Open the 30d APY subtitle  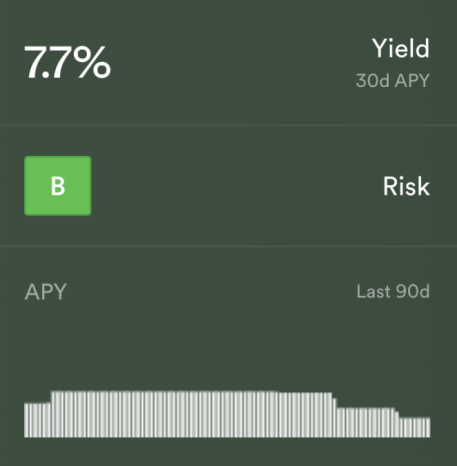tap(393, 81)
